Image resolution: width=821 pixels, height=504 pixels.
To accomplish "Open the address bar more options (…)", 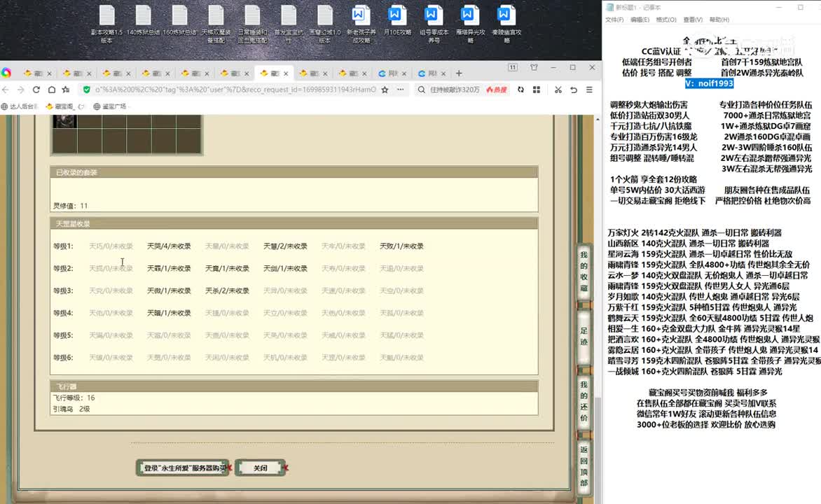I will coord(401,90).
